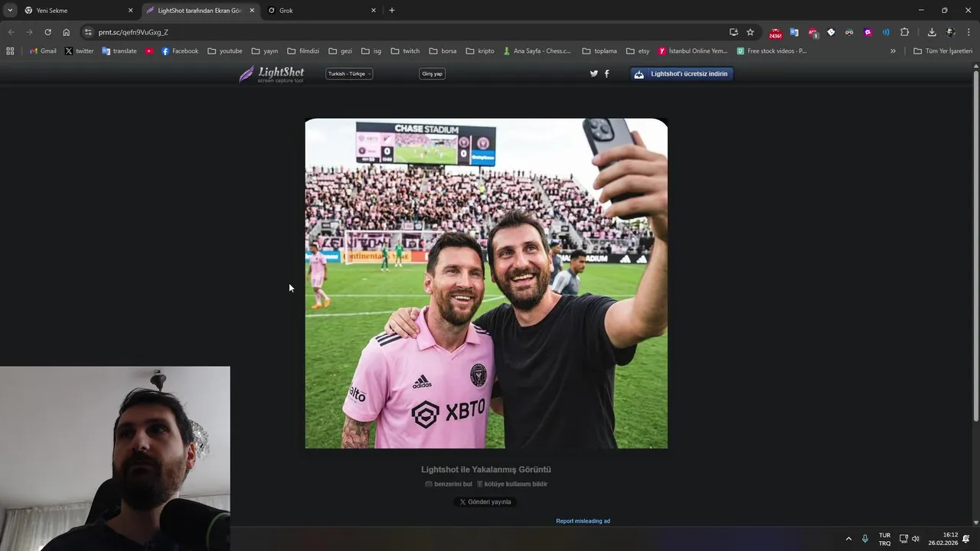980x551 pixels.
Task: Open the red ad-blocker extension with badge 1
Action: (813, 33)
